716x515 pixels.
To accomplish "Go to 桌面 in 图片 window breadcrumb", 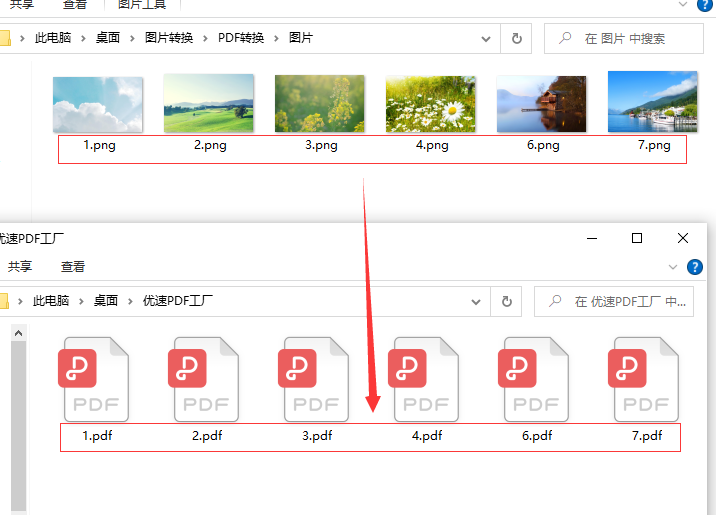I will pos(108,38).
